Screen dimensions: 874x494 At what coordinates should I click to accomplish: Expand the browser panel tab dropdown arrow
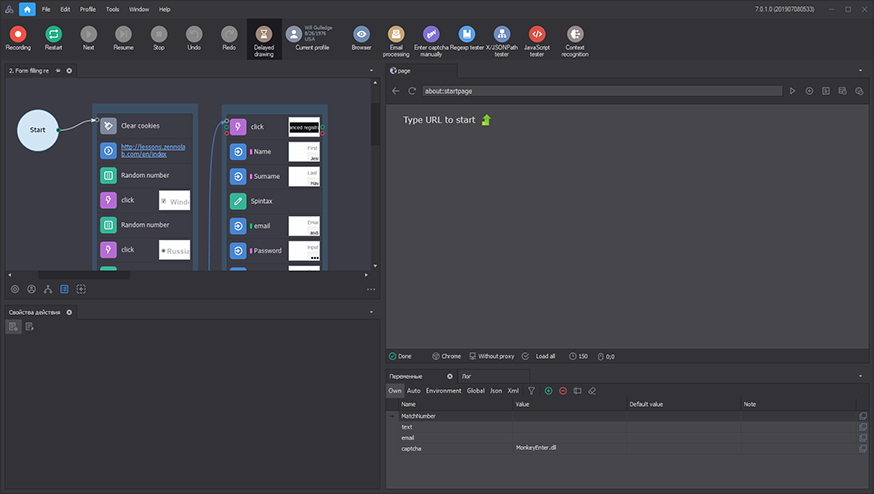[860, 71]
